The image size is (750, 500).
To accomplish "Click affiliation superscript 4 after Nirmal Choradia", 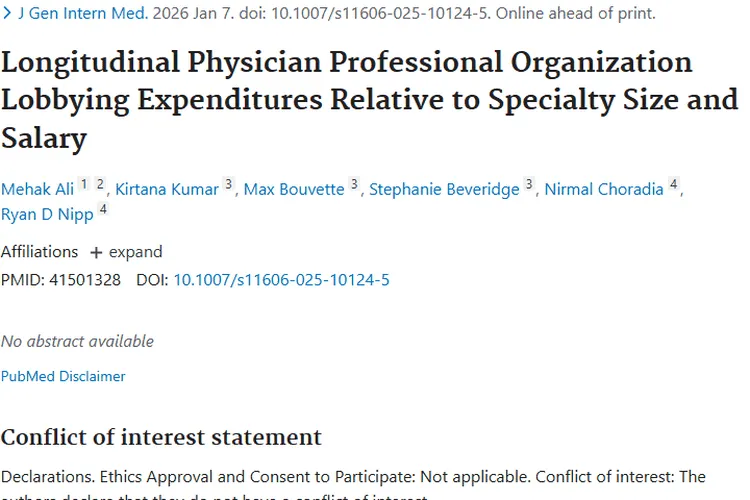I will tap(674, 184).
